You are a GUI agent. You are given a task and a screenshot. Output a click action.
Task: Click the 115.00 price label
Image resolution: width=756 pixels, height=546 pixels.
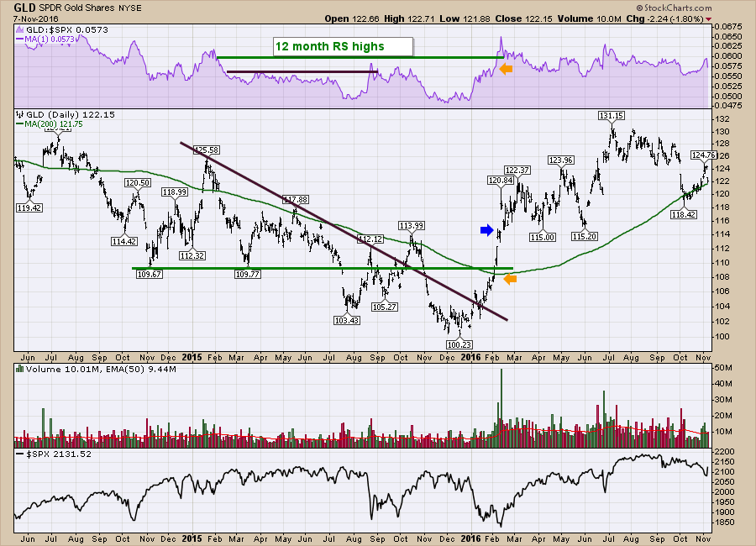point(543,238)
